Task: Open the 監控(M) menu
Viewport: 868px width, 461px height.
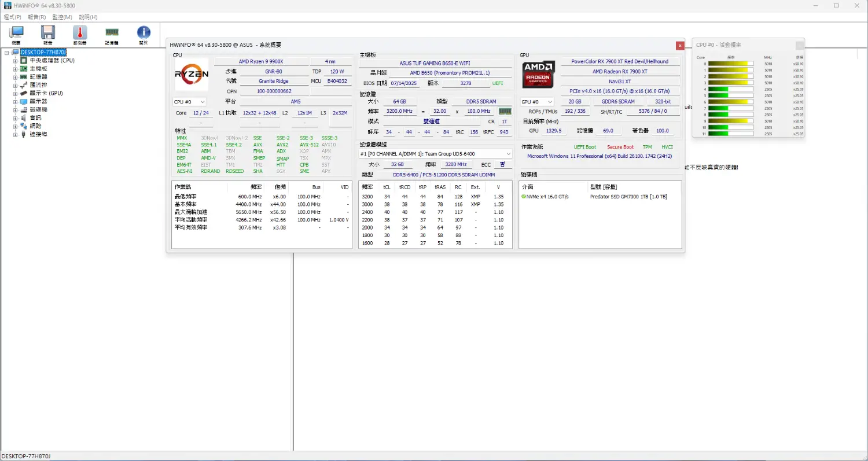Action: (62, 17)
